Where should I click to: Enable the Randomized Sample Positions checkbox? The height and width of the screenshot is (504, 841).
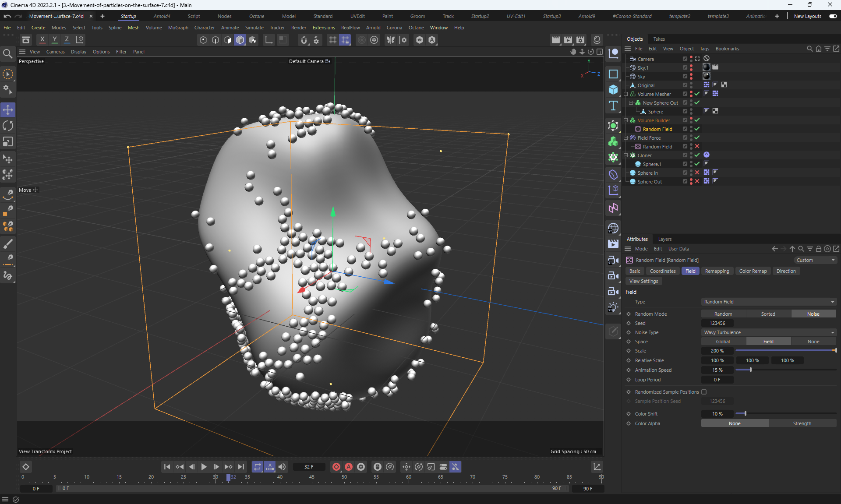tap(704, 392)
